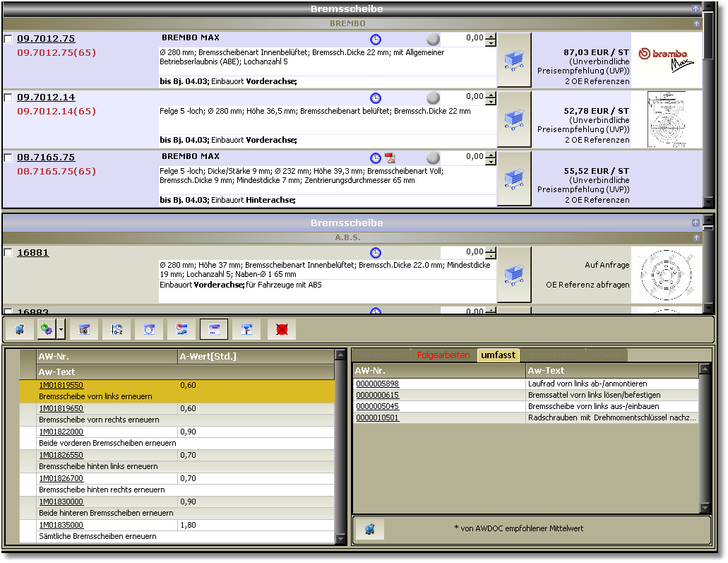
Task: Collapse the BREMBO manufacturer group
Action: point(696,23)
